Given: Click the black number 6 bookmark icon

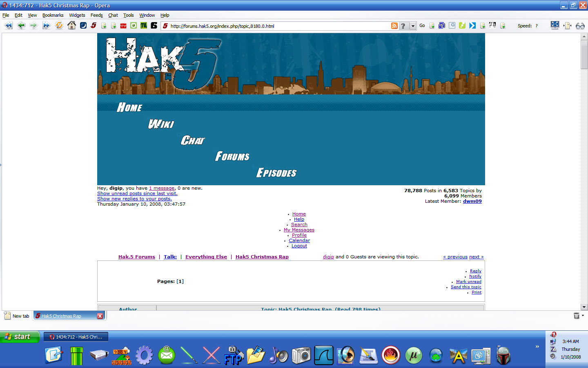Looking at the screenshot, I should pyautogui.click(x=154, y=25).
